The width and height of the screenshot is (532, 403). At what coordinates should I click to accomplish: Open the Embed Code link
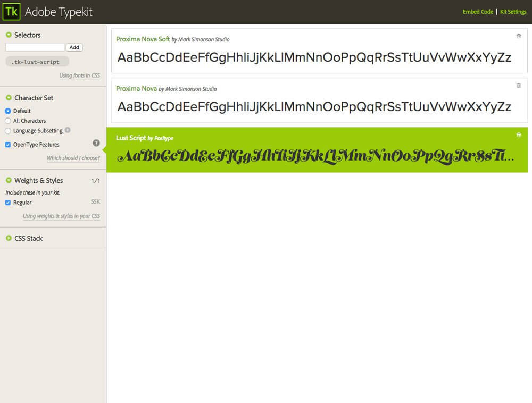click(478, 12)
